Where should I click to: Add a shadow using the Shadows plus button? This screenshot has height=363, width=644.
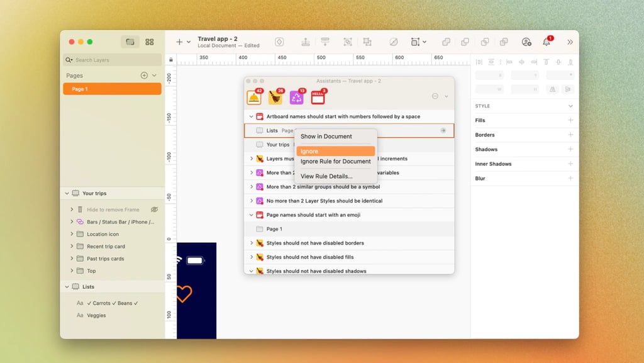click(570, 149)
